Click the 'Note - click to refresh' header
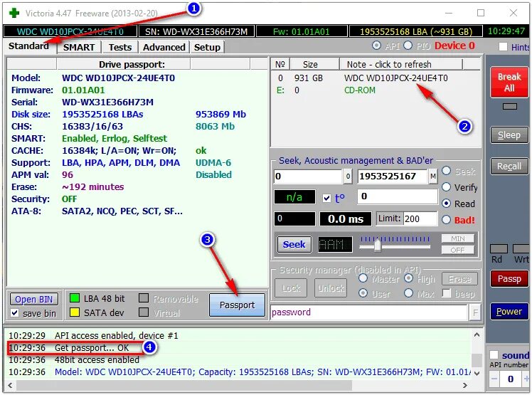 coord(401,64)
